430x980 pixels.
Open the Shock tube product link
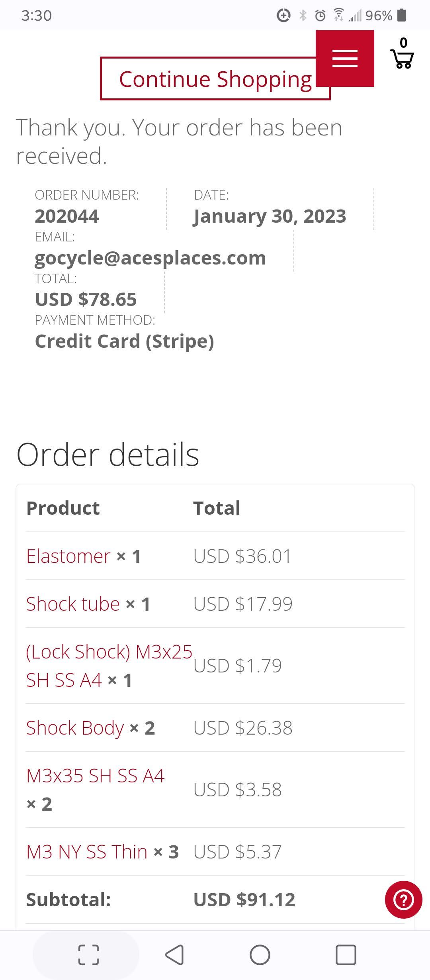tap(73, 604)
